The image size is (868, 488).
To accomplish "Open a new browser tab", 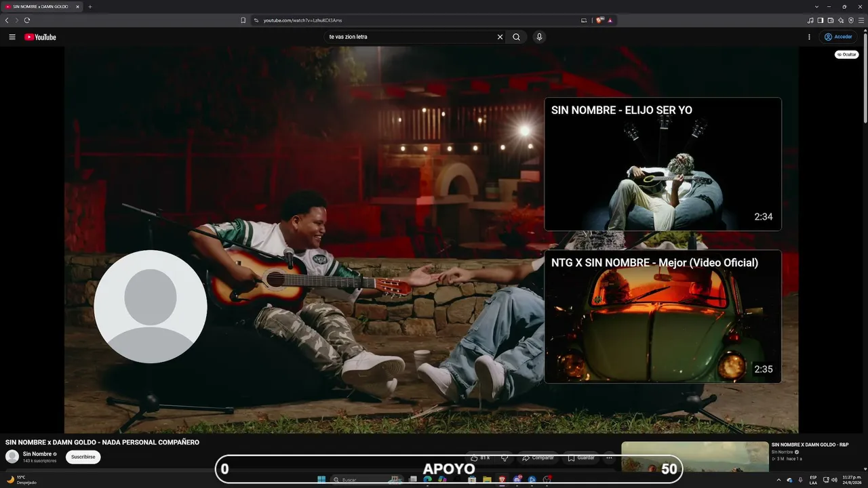I will click(90, 7).
